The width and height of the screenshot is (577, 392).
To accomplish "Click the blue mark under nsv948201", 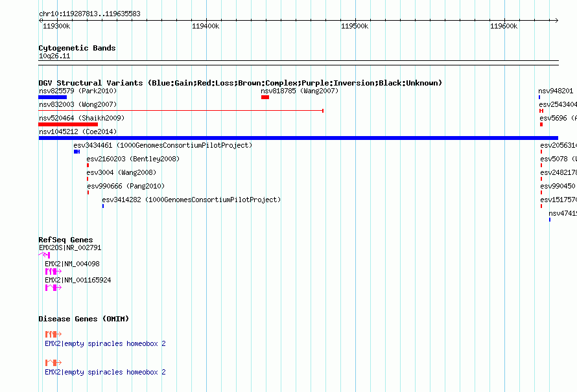I will 539,97.
